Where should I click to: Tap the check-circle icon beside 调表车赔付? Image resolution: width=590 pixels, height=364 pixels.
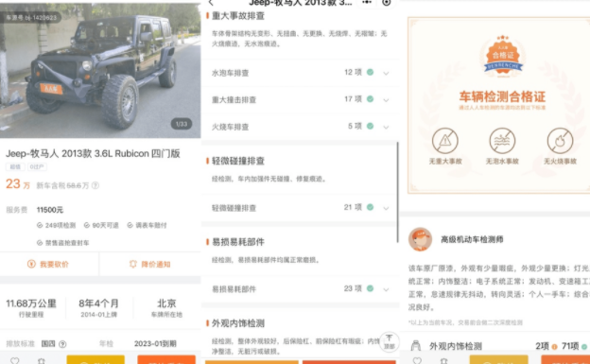point(130,225)
